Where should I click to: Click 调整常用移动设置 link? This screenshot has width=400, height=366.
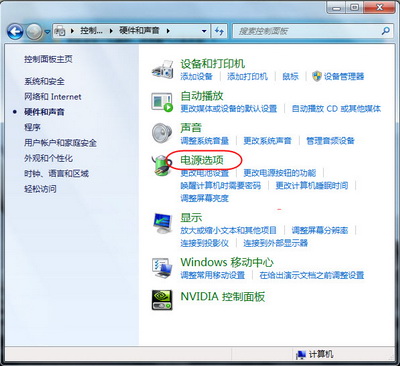(x=213, y=275)
